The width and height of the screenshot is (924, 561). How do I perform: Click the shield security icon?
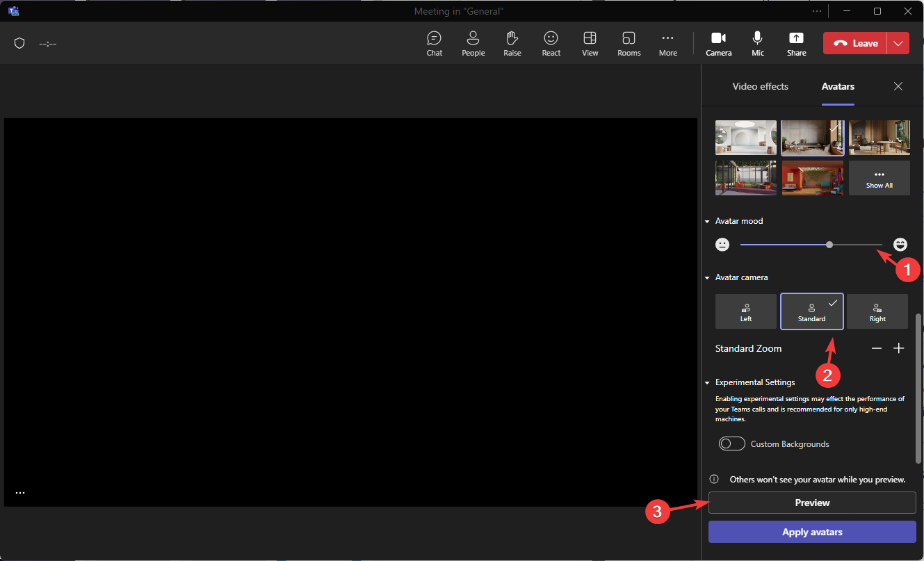[x=19, y=43]
